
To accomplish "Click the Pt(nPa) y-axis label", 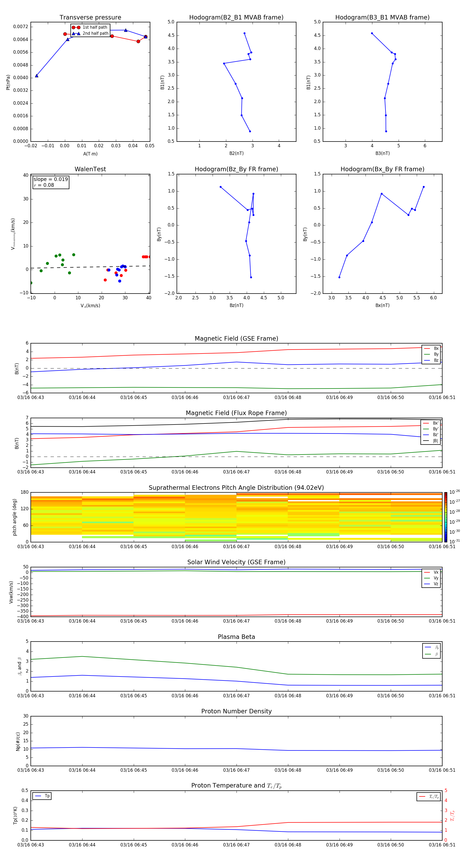I will coord(8,82).
